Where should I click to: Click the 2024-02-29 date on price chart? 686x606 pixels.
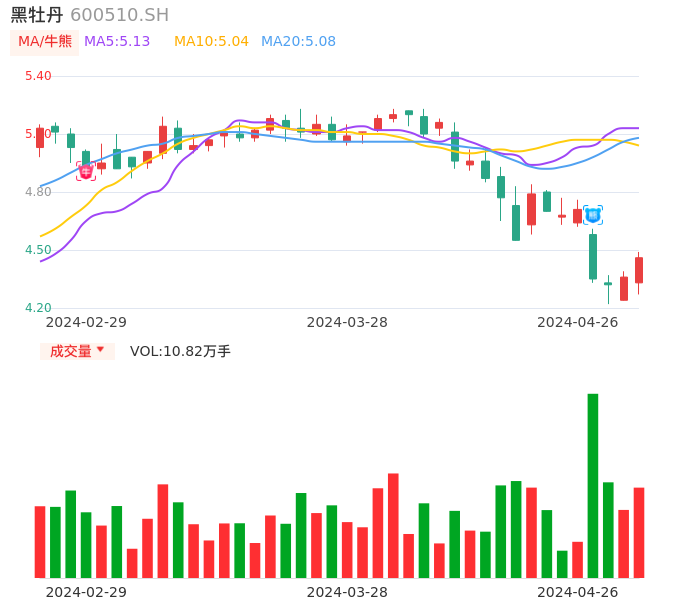coord(86,322)
